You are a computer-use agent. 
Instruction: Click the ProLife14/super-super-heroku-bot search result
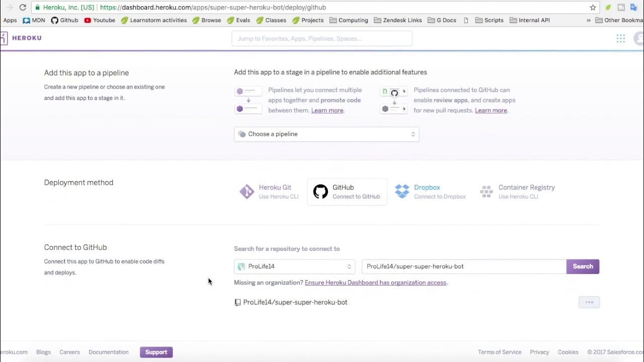click(x=295, y=302)
